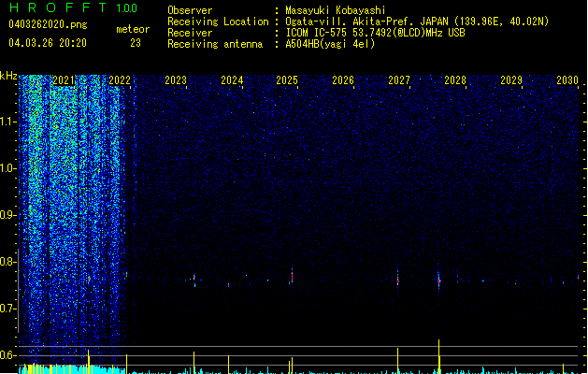
Task: Select observer name Masayuki Kobayashi
Action: click(336, 10)
